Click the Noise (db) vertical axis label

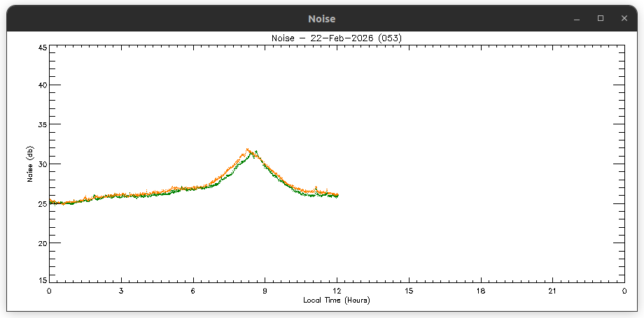tap(30, 165)
